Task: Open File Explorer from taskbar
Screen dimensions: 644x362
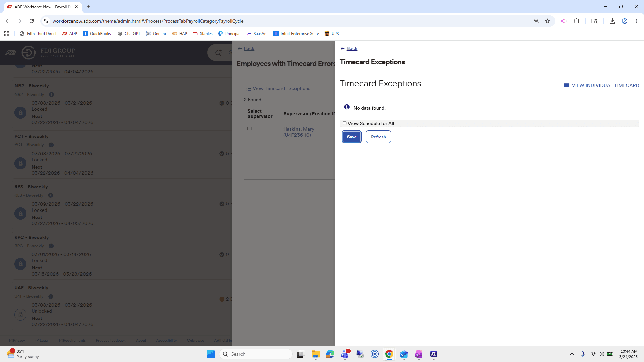Action: pos(315,354)
